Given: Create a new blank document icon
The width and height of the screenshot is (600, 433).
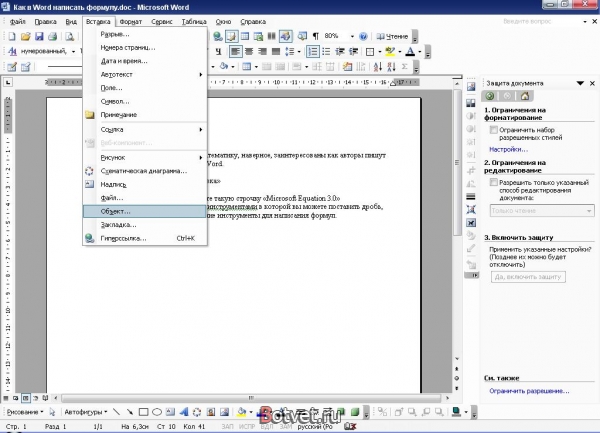Looking at the screenshot, I should coord(12,36).
